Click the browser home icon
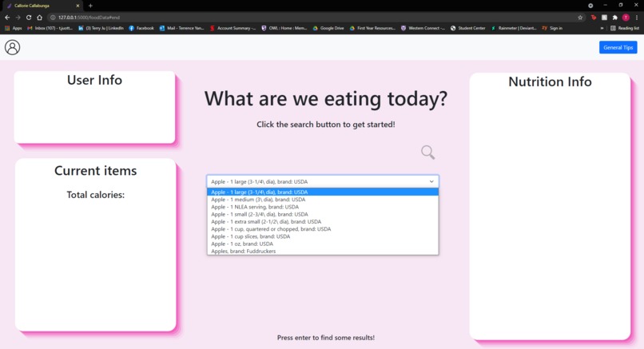This screenshot has width=644, height=349. pos(39,18)
